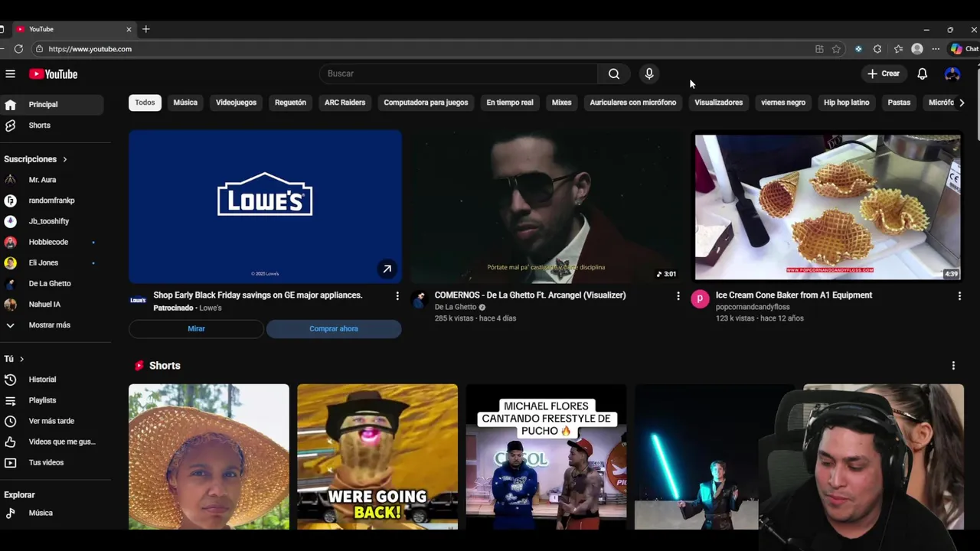Viewport: 980px width, 551px height.
Task: Open COMERNOS video title link
Action: click(x=530, y=295)
